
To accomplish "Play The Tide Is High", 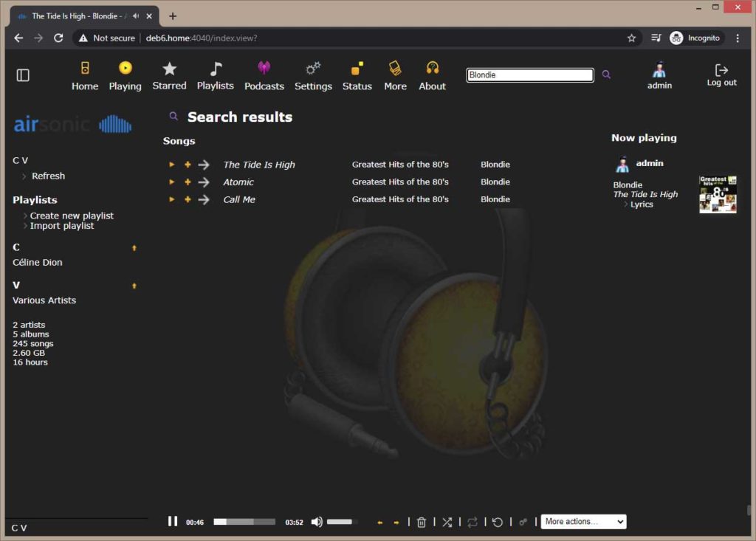I will [171, 165].
